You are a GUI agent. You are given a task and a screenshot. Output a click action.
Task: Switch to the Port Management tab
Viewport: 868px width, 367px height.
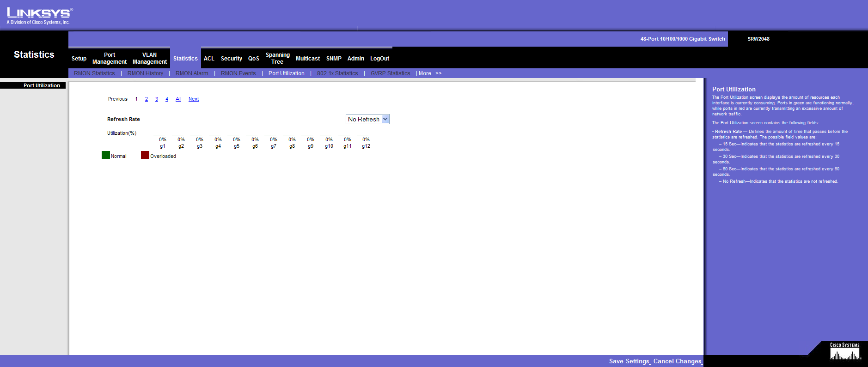coord(110,58)
